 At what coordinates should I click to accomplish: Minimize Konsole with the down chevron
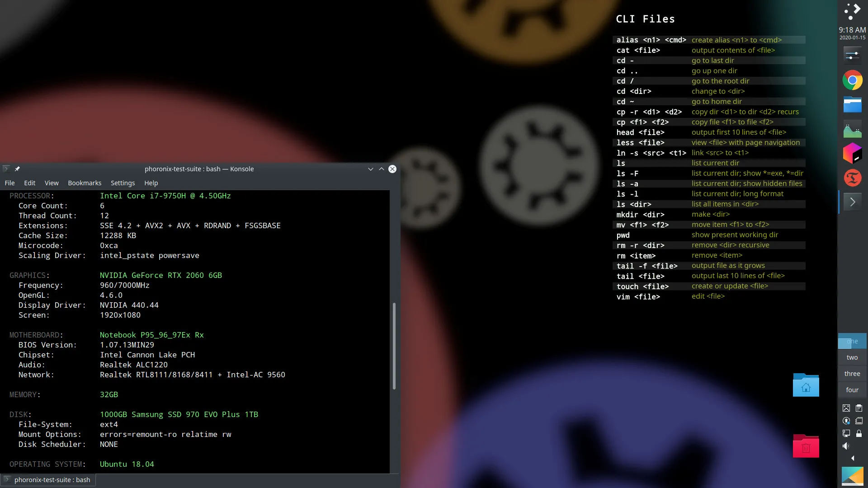(x=370, y=169)
